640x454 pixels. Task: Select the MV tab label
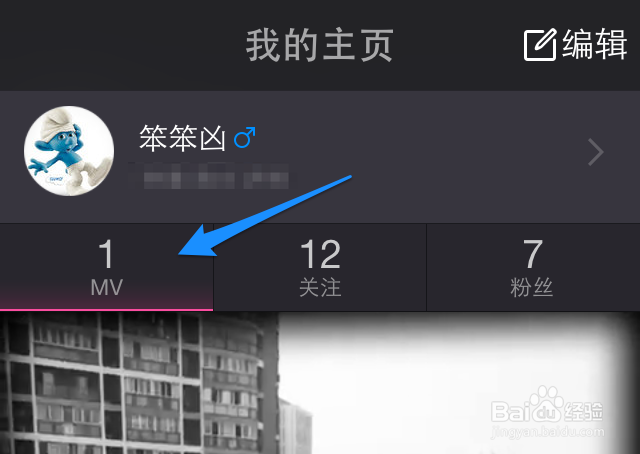(107, 287)
